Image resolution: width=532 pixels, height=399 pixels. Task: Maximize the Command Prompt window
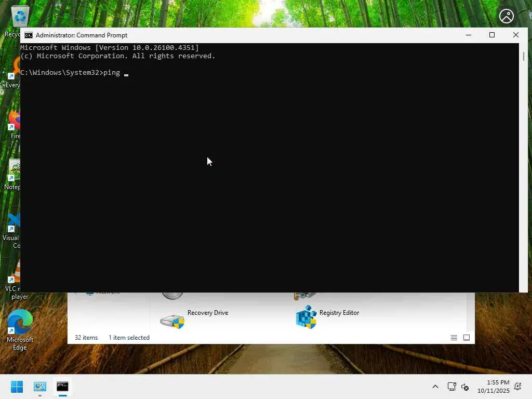pos(492,35)
